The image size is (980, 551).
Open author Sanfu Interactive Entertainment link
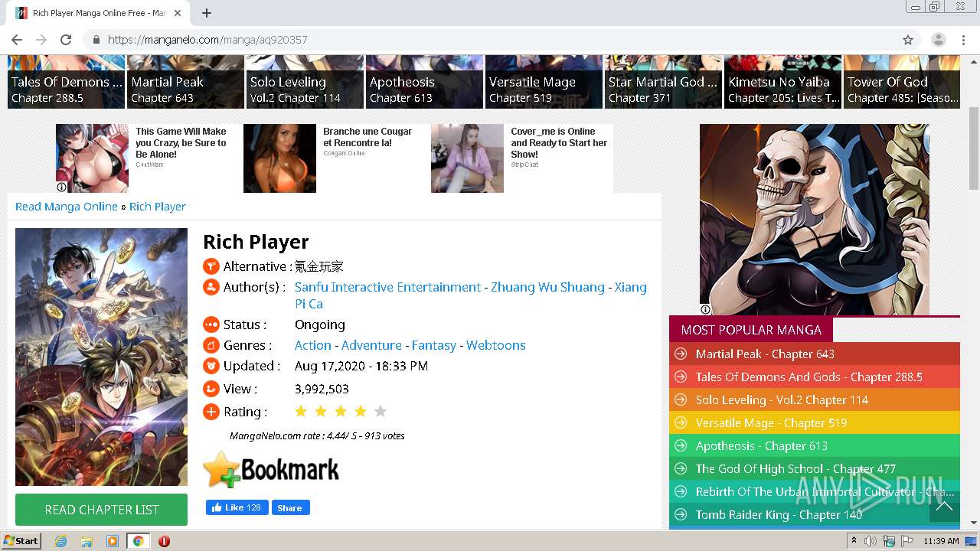click(x=387, y=287)
